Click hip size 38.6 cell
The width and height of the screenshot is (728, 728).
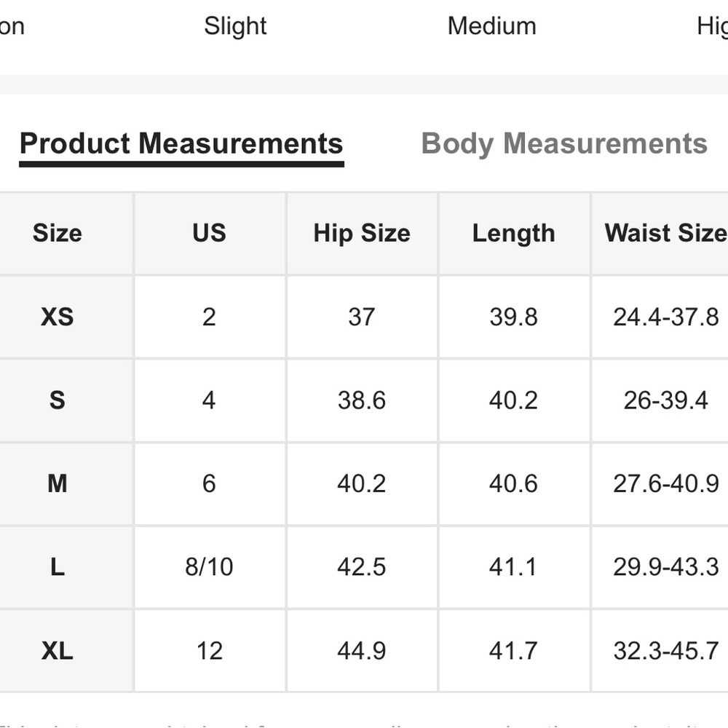pos(362,400)
